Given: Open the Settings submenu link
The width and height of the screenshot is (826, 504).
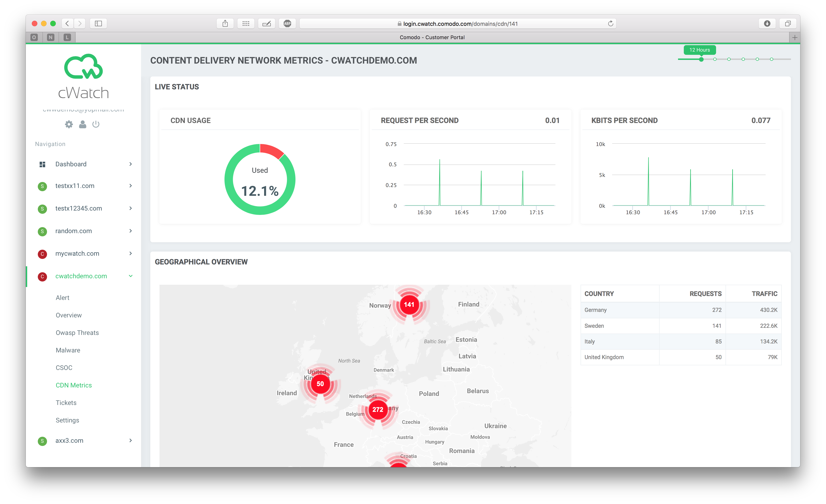Looking at the screenshot, I should [67, 420].
